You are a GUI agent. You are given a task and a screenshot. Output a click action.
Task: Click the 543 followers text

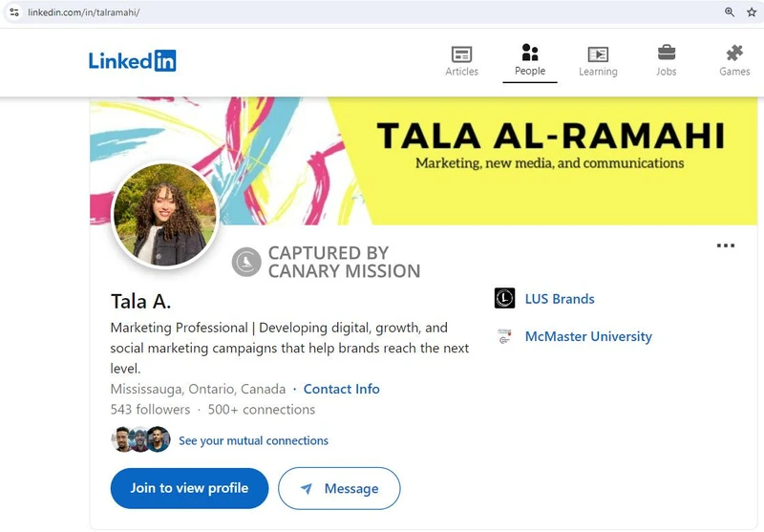point(150,409)
